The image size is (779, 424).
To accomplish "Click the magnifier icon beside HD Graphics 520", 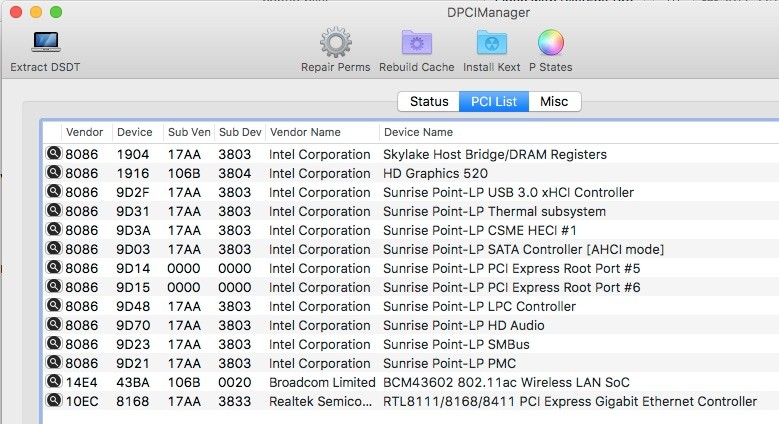I will click(x=53, y=173).
